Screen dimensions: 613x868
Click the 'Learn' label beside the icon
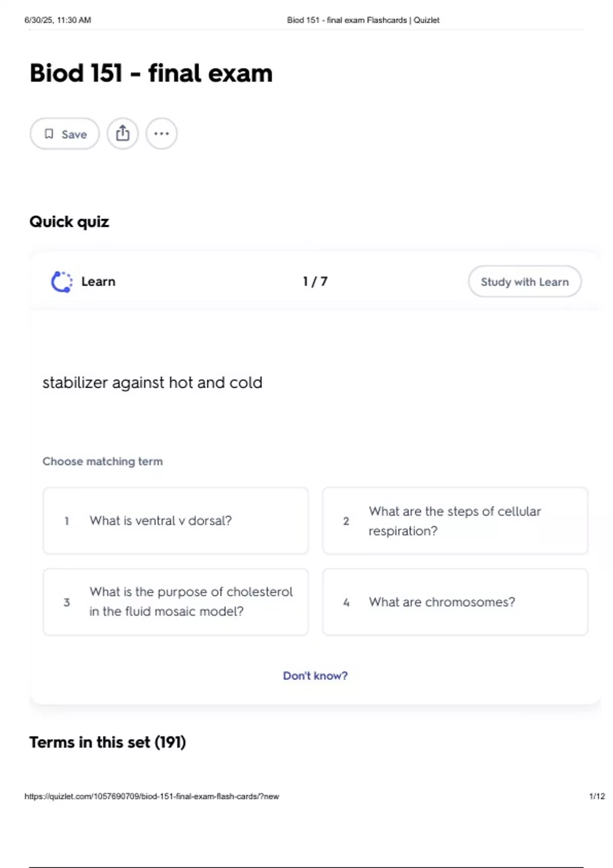click(99, 282)
